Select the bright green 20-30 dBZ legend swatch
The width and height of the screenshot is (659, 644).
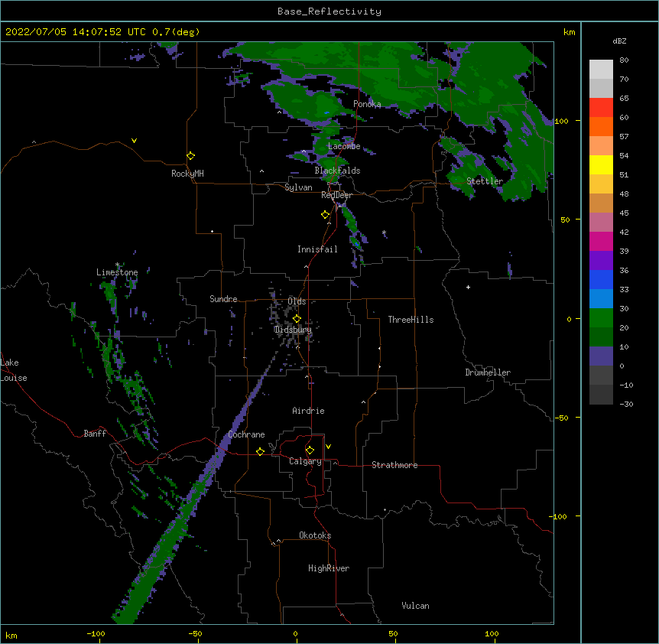(x=601, y=318)
